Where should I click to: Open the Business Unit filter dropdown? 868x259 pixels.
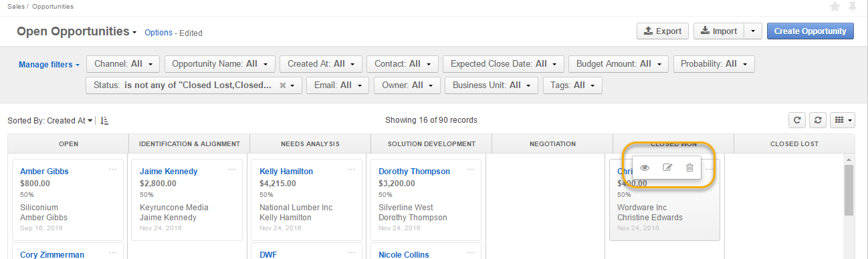pyautogui.click(x=492, y=85)
